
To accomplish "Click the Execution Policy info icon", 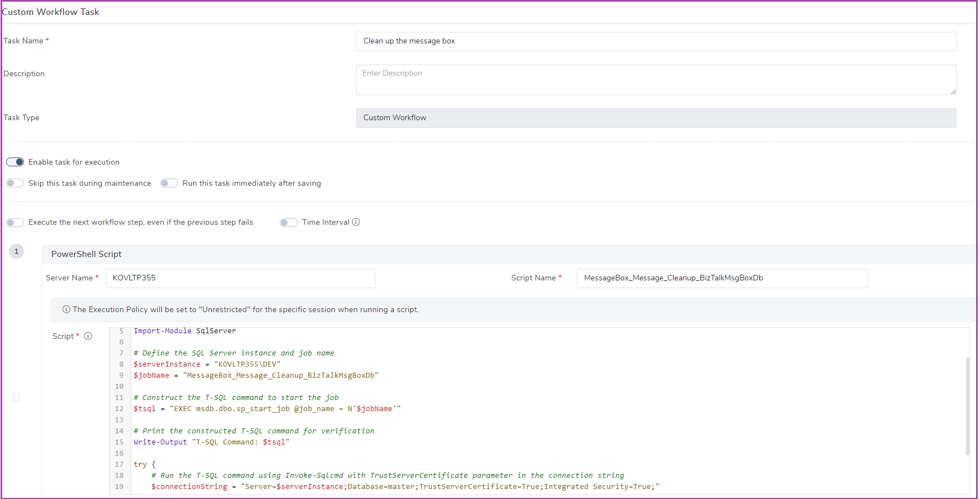I will pyautogui.click(x=66, y=309).
